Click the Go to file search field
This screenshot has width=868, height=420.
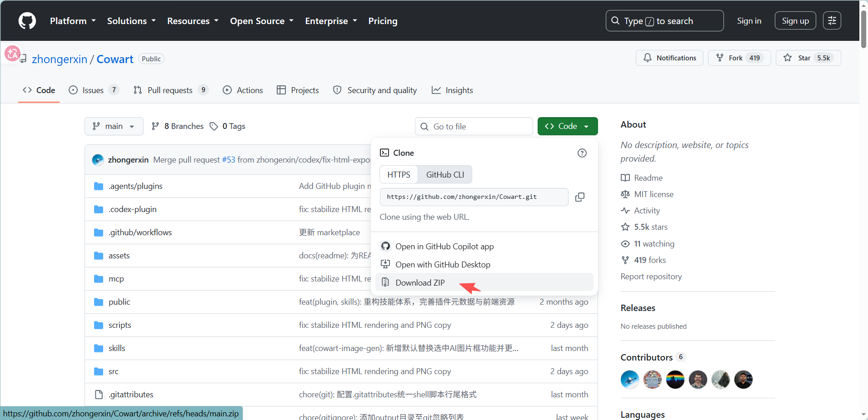(x=474, y=126)
